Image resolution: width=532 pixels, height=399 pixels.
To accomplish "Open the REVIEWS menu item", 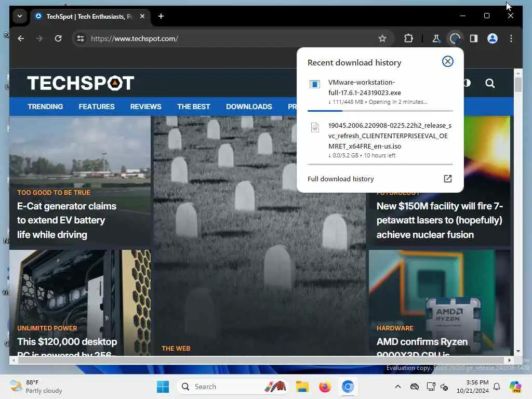I will pyautogui.click(x=145, y=107).
